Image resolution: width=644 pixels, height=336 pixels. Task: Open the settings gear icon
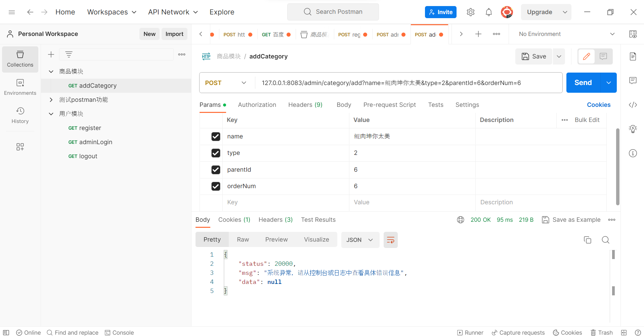click(471, 12)
